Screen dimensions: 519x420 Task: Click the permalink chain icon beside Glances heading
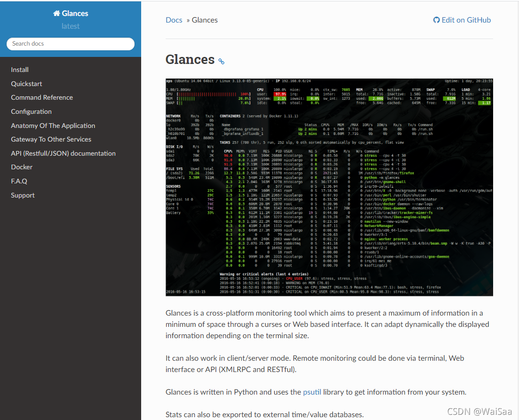pos(222,61)
